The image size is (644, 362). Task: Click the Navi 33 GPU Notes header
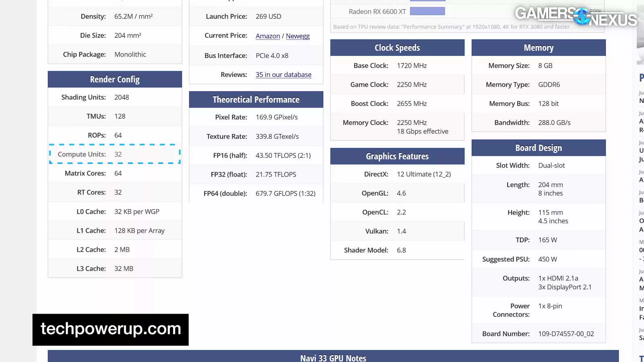(x=333, y=356)
